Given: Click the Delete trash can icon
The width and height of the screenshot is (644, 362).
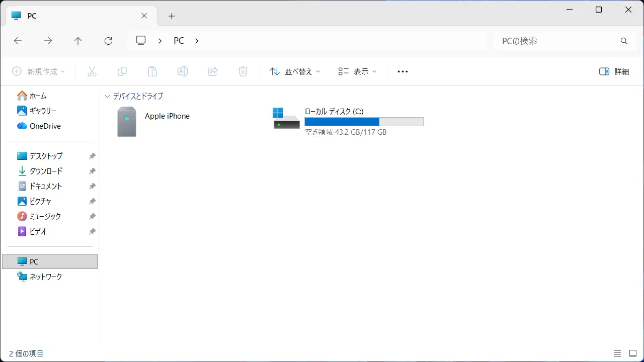Looking at the screenshot, I should point(243,71).
